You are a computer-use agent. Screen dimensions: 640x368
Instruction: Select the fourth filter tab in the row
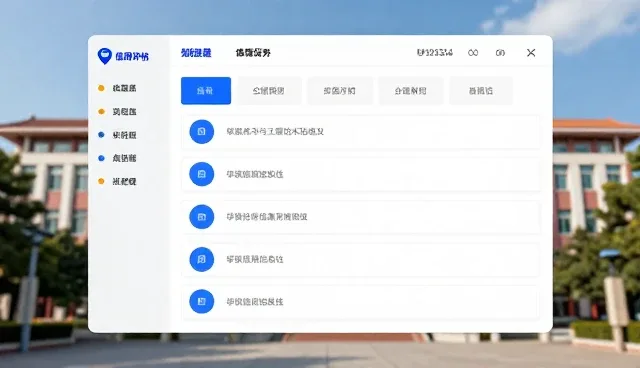411,91
